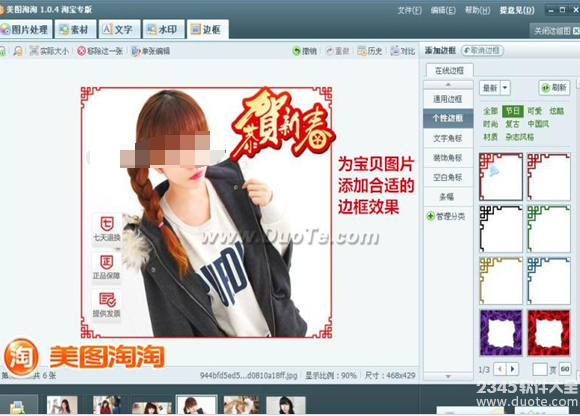Switch to the 水印 tab

click(163, 30)
